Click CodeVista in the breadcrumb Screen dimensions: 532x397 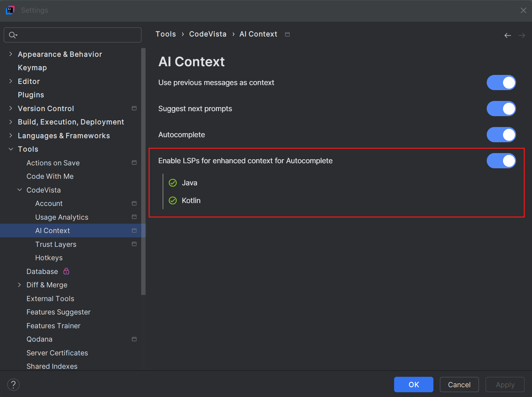(x=208, y=34)
